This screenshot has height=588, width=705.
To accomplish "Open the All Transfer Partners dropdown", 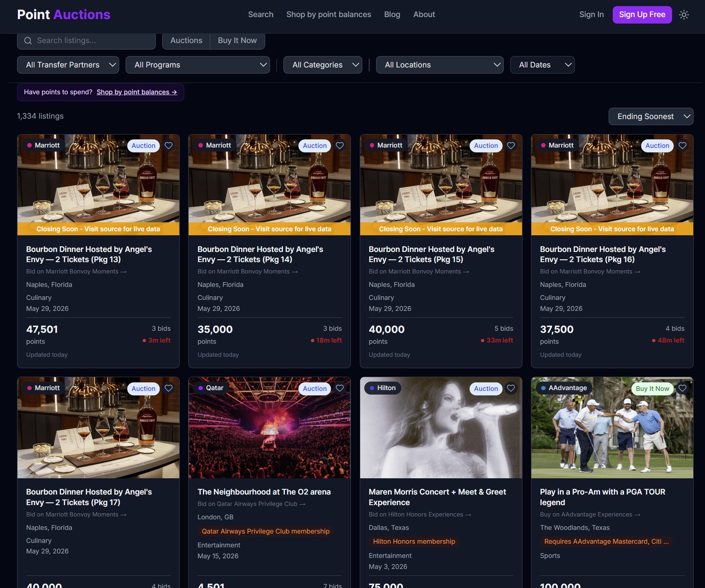I will (x=68, y=65).
